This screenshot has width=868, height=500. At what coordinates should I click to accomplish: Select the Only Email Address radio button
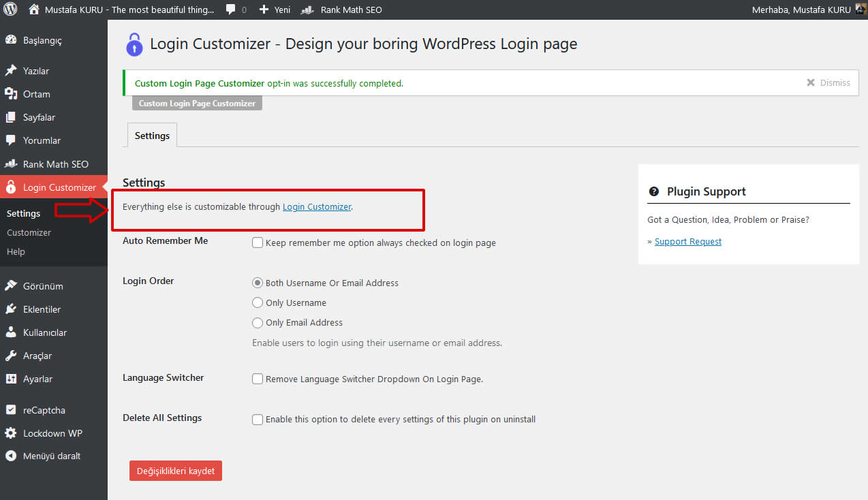pyautogui.click(x=258, y=322)
